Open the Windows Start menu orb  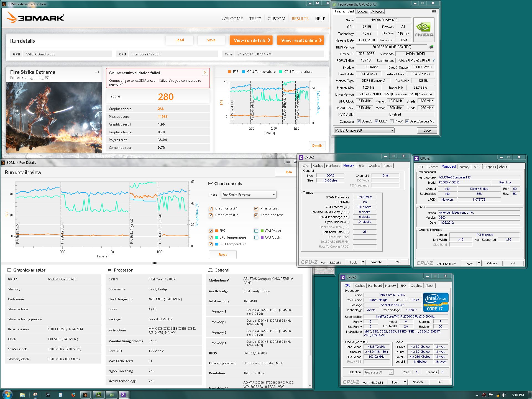[7, 395]
